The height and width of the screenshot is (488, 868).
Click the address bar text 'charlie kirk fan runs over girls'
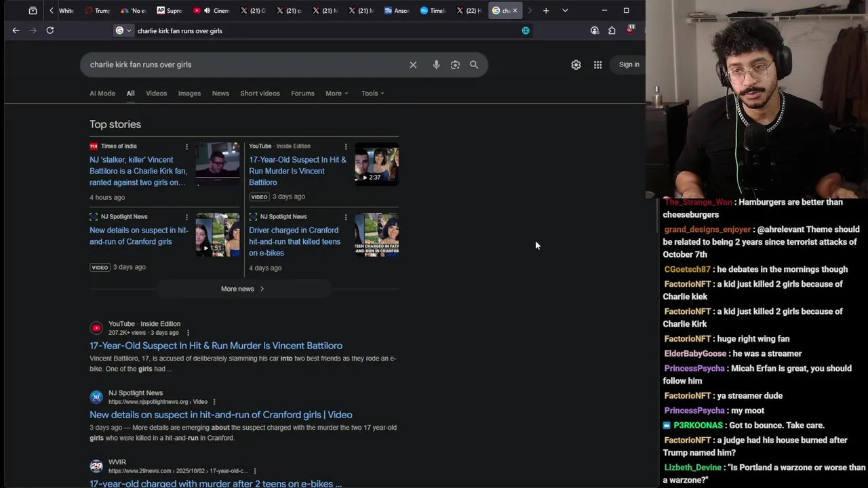click(180, 30)
